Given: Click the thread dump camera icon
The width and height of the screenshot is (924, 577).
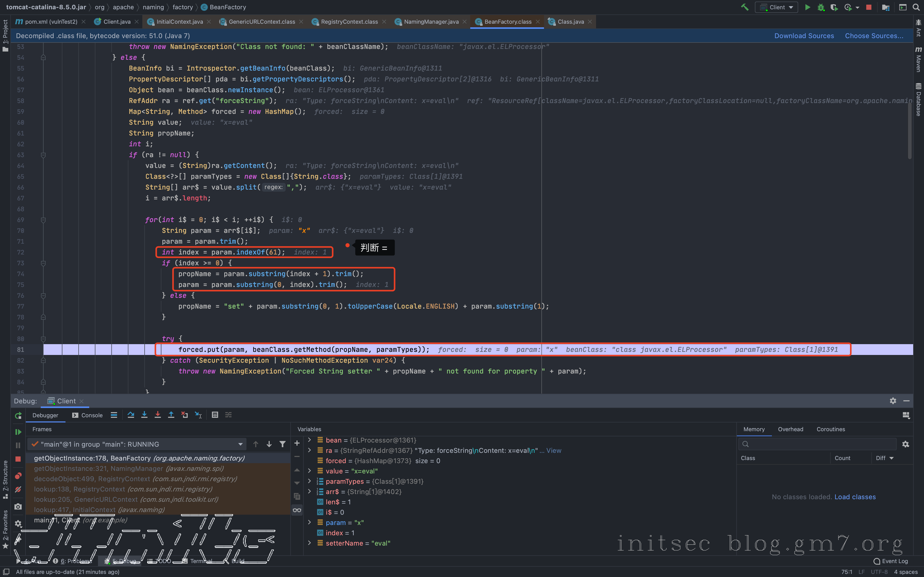Looking at the screenshot, I should point(18,506).
